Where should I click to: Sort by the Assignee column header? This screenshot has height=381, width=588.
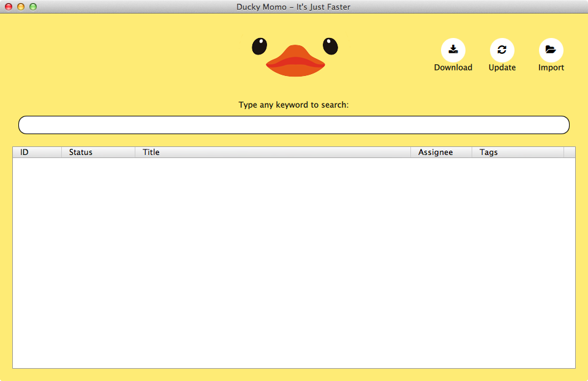click(442, 153)
